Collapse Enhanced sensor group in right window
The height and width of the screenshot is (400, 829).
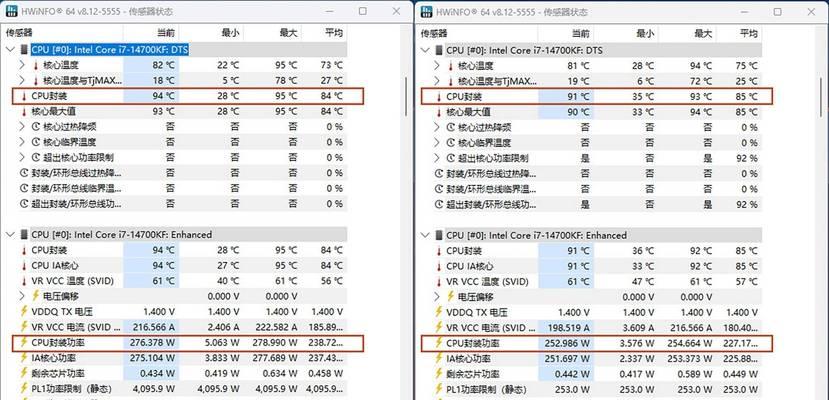(425, 235)
